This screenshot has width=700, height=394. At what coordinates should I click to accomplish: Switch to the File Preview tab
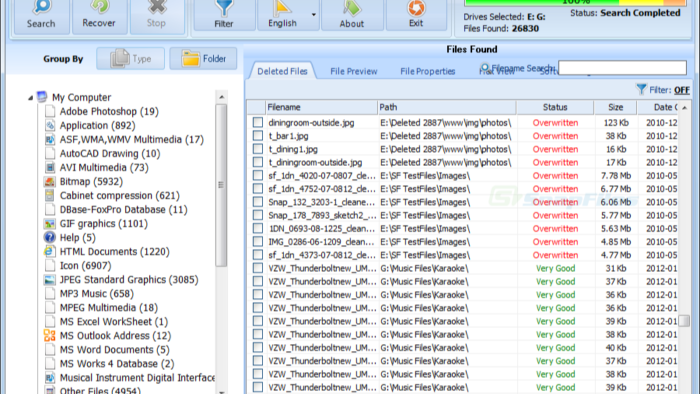354,71
